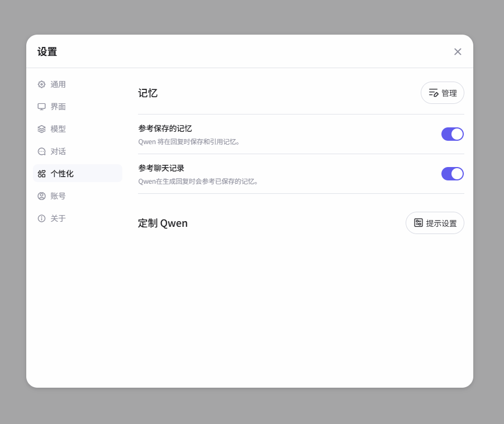Open the 关于 section label

point(58,218)
